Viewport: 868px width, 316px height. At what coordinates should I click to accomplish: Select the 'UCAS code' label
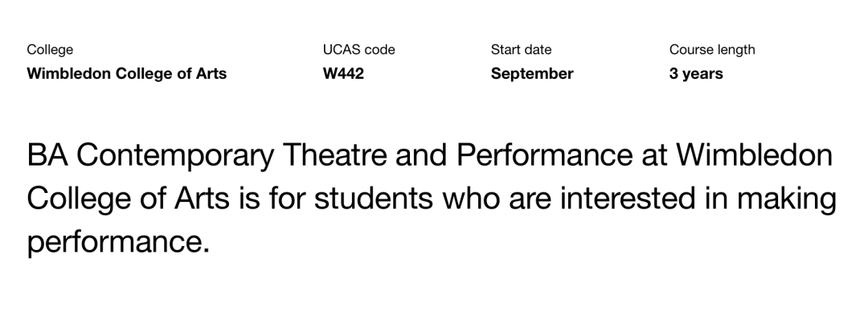(358, 50)
